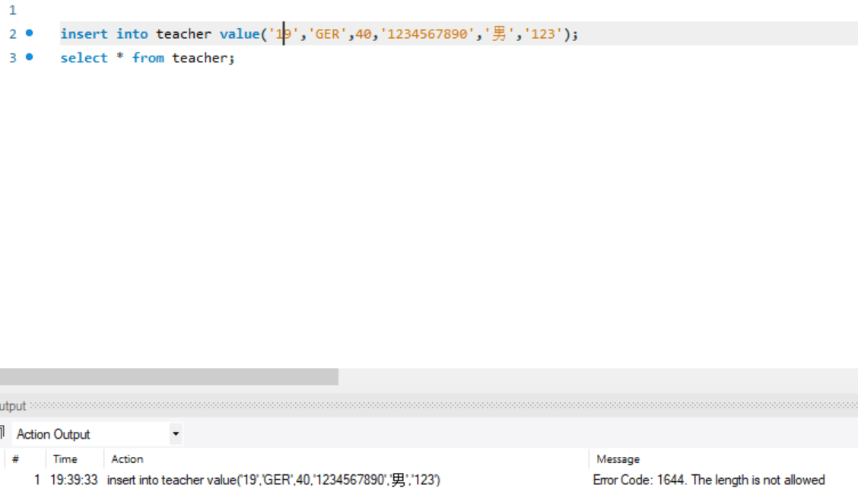Click the 'GER' string in the insert statement
This screenshot has width=858, height=504.
click(x=327, y=34)
